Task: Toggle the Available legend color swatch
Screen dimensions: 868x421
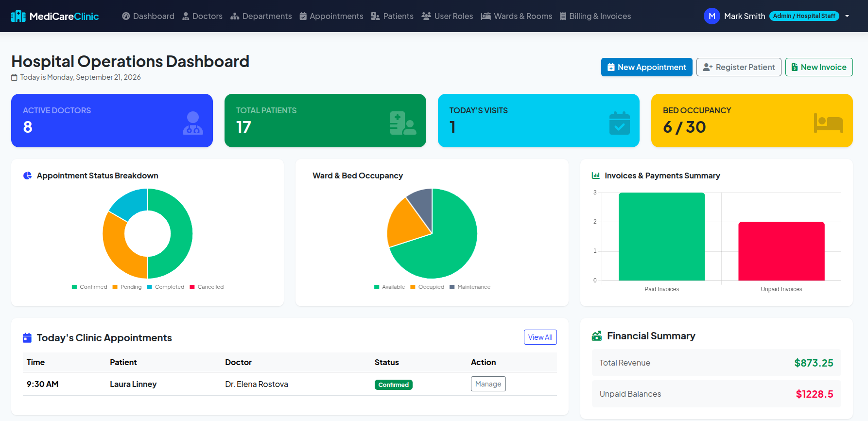Action: [377, 287]
